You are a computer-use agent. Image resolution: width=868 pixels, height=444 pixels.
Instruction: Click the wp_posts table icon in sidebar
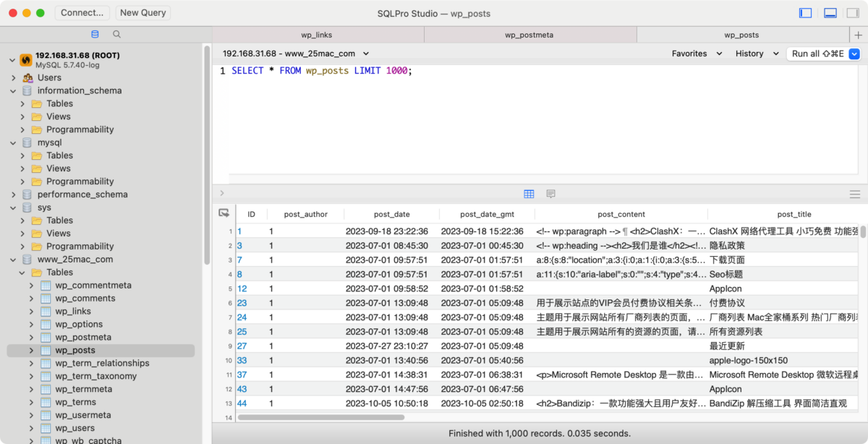coord(46,350)
